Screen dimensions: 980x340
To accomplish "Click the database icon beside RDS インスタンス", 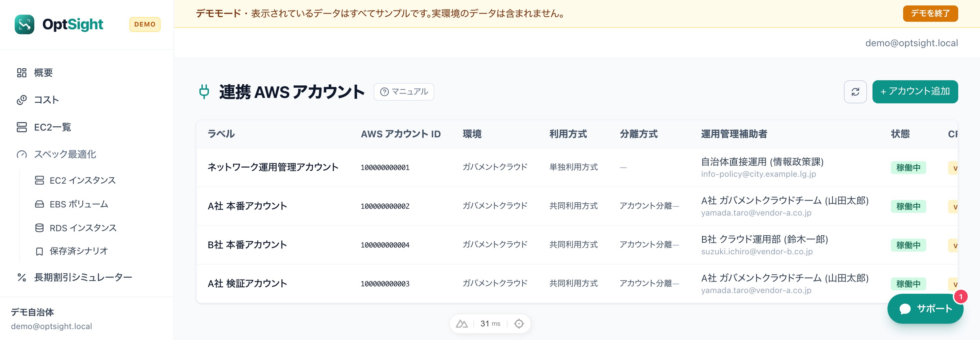I will tap(39, 228).
